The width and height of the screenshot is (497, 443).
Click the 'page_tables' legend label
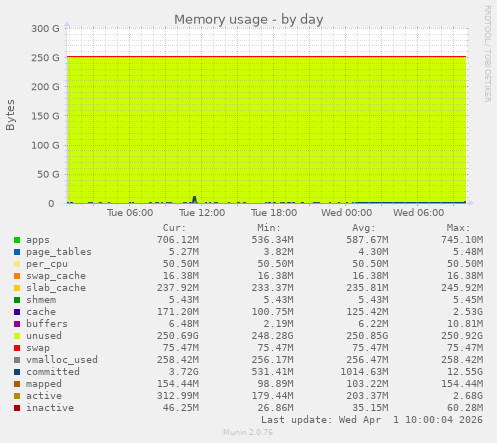(59, 252)
